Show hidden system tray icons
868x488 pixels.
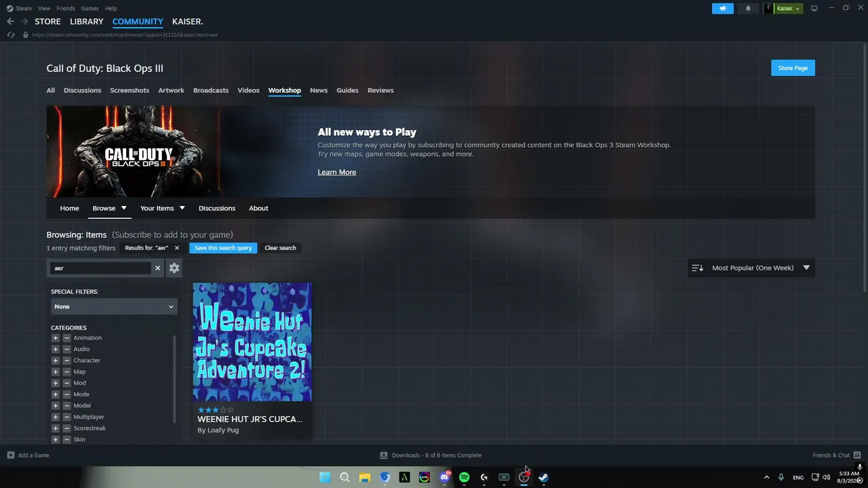766,477
